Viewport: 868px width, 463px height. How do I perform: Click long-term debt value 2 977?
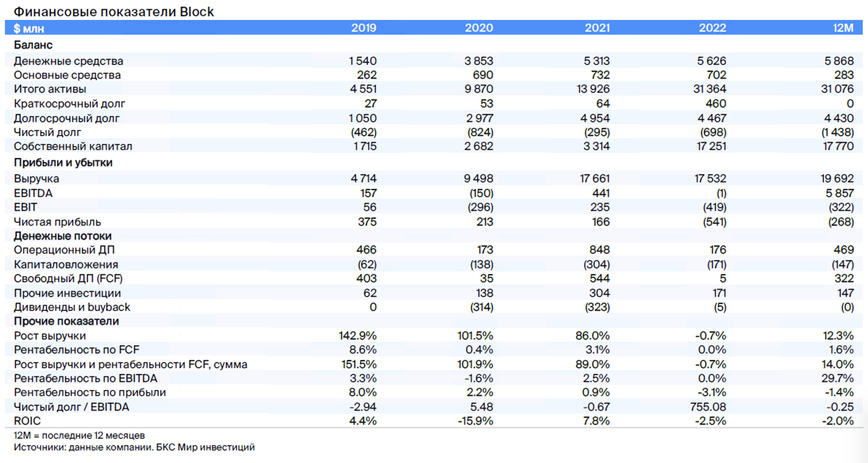tap(479, 118)
